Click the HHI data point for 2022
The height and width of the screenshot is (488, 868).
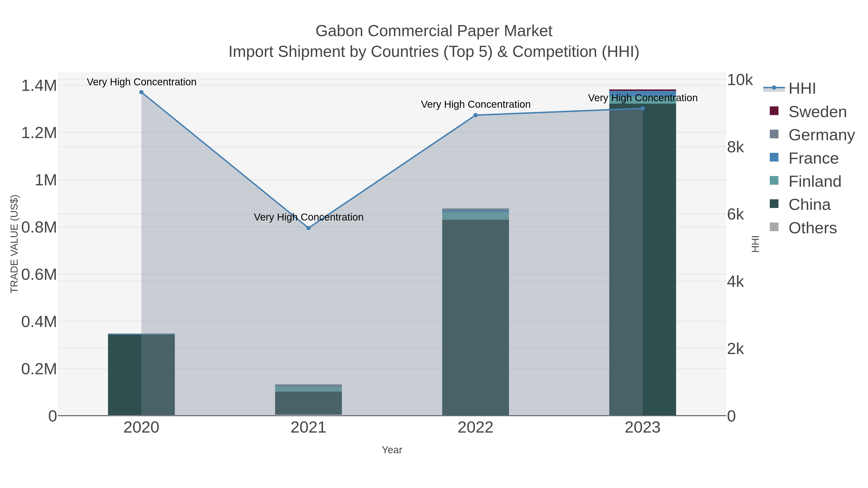475,115
